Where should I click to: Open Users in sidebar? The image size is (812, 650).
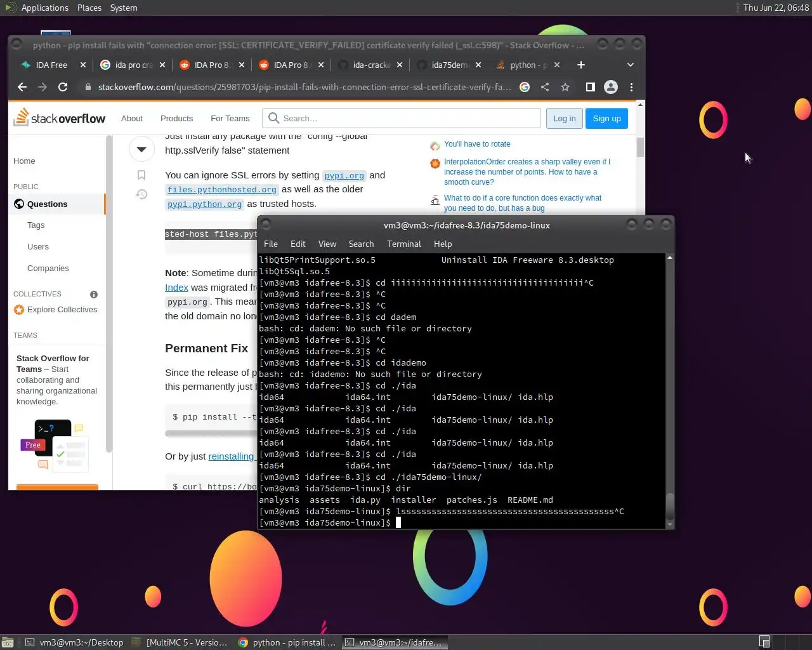click(38, 247)
